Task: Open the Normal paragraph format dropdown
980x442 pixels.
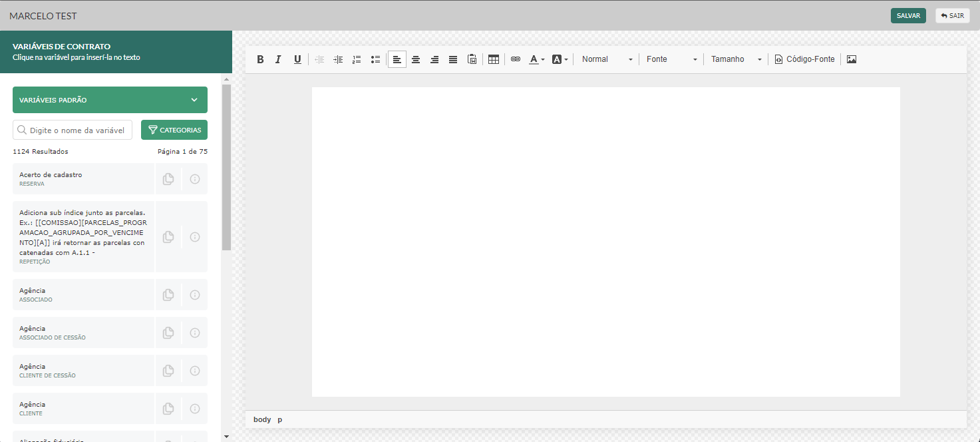Action: 607,59
